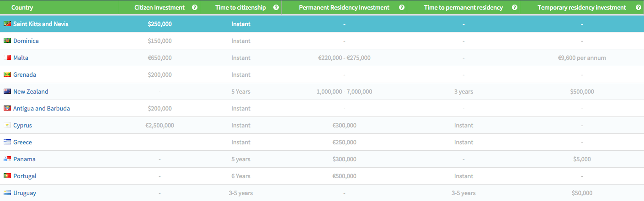This screenshot has width=644, height=201.
Task: Select Uruguay's $50,000 temporary residency cell
Action: point(582,193)
